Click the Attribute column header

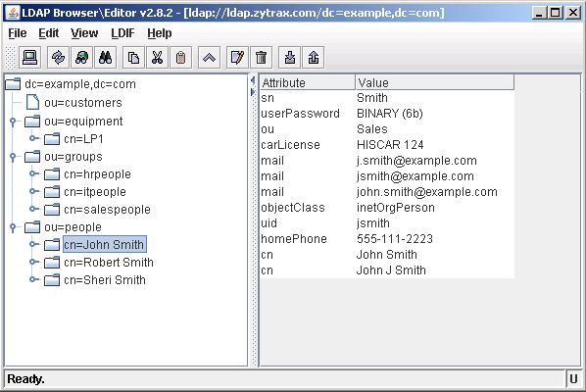point(308,82)
